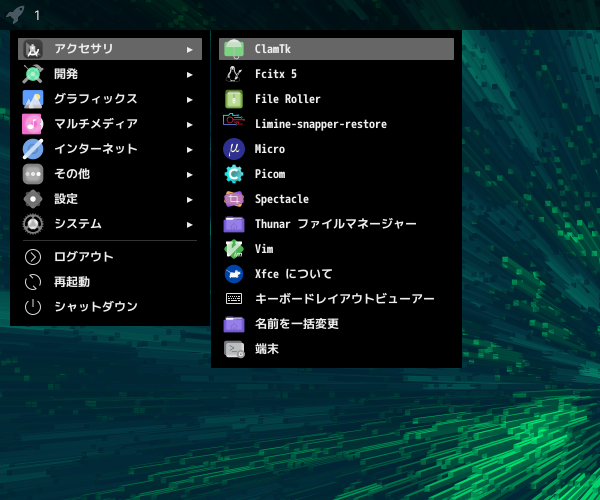Launch ClamTk from its highlighted label
This screenshot has height=500, width=600.
[273, 49]
